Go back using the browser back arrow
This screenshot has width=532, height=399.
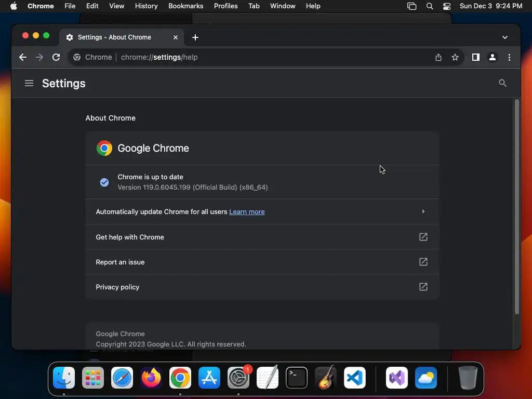23,57
